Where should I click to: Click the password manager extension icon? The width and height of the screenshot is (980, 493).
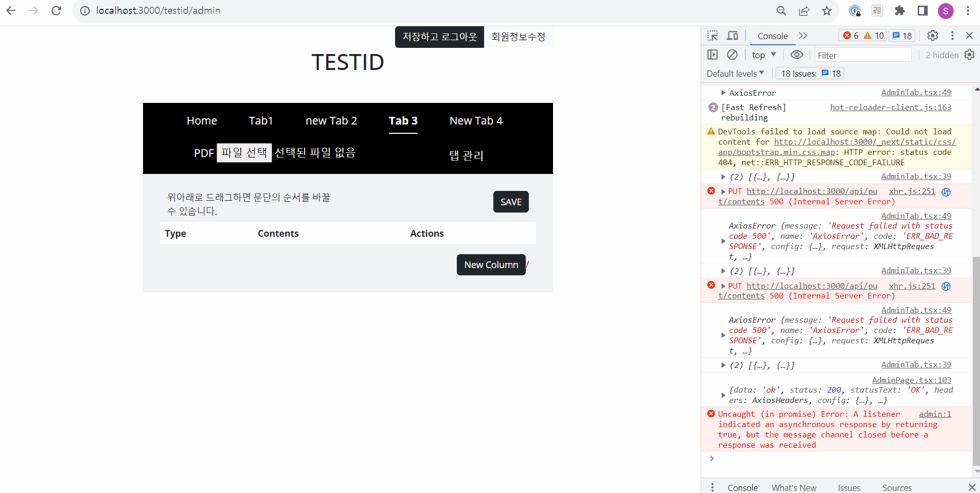coord(854,11)
